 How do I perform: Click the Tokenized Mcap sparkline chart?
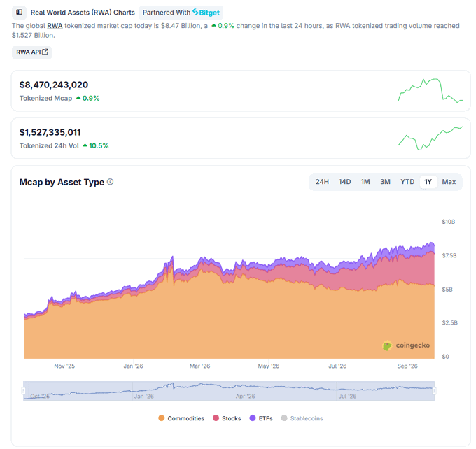(x=430, y=90)
